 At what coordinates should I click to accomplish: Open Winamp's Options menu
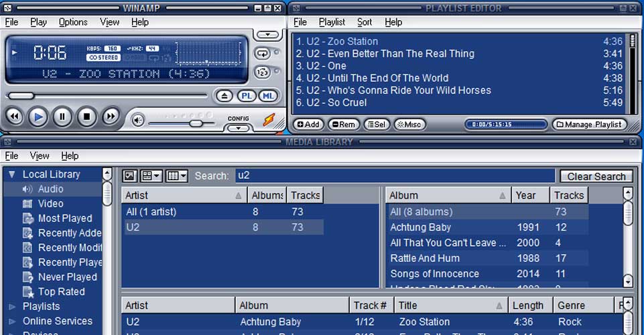pyautogui.click(x=73, y=22)
